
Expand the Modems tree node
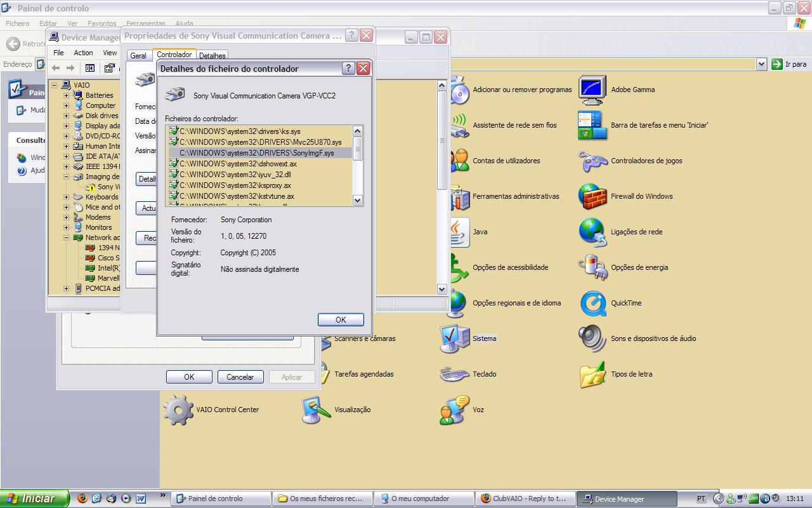pos(66,217)
